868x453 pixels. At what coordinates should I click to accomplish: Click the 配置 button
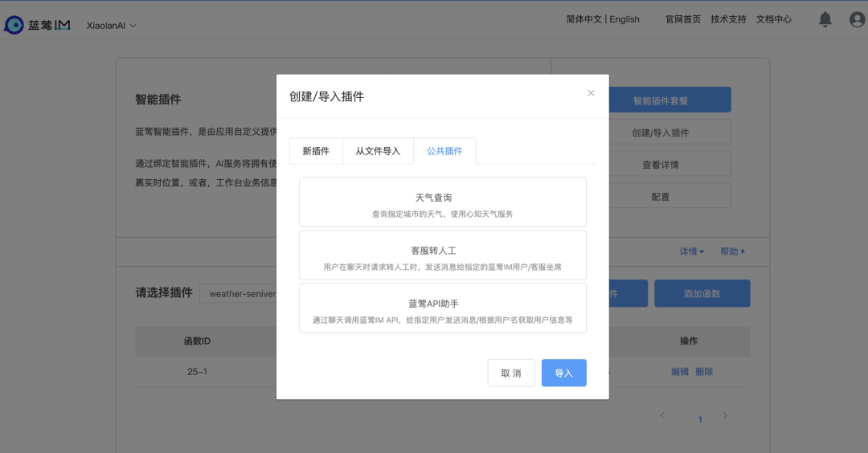[669, 196]
